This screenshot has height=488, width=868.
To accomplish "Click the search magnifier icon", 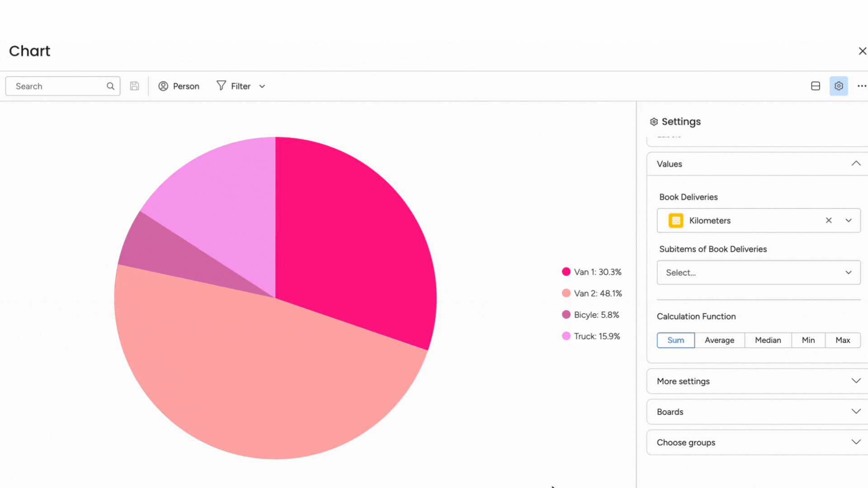I will coord(110,86).
